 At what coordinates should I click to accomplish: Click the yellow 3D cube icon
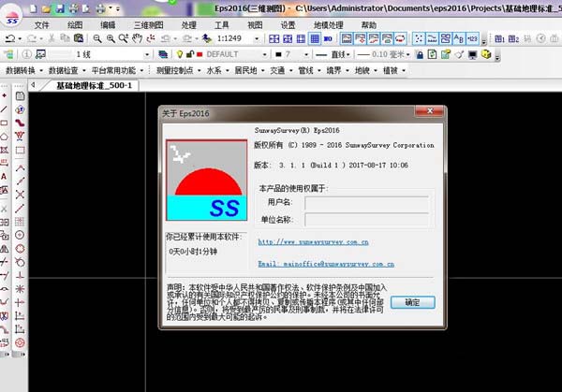pos(486,54)
